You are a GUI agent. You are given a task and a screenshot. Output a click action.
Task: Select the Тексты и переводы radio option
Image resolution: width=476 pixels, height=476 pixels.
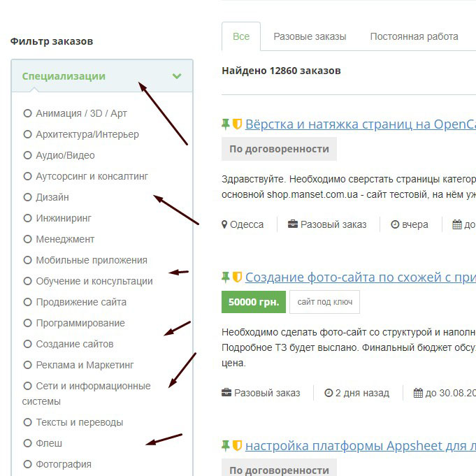point(28,422)
